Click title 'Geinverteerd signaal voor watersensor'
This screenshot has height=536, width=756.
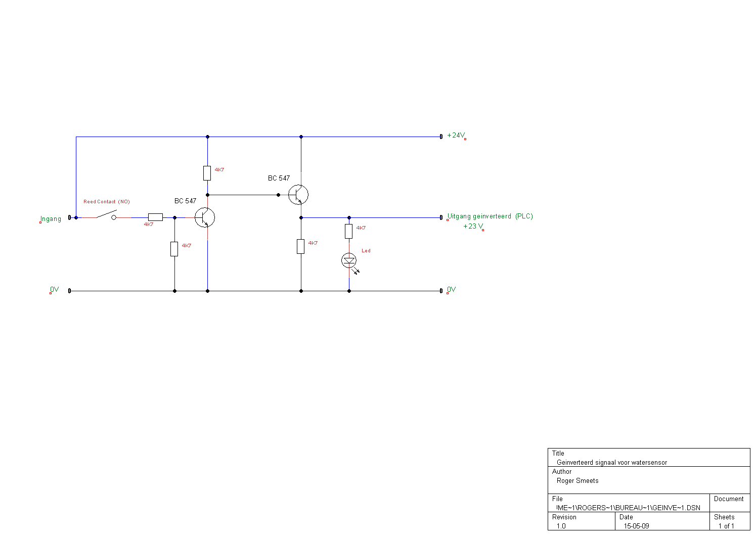[x=612, y=463]
